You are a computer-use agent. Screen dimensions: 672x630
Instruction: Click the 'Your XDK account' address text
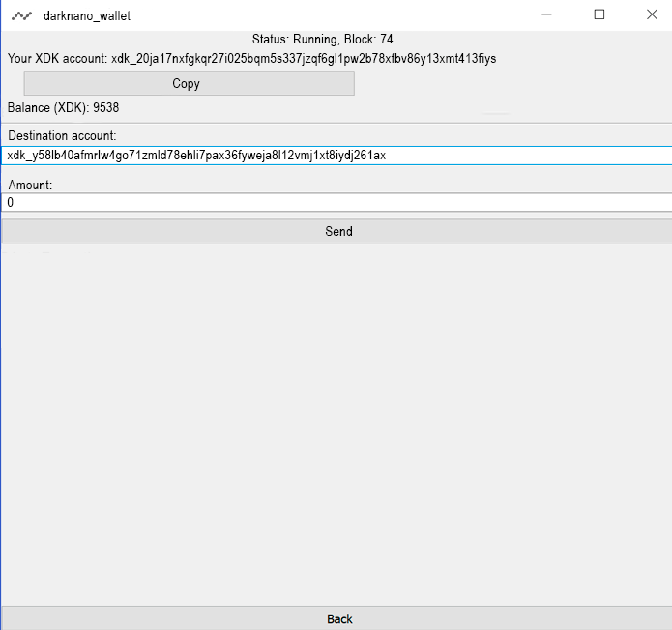[x=252, y=59]
